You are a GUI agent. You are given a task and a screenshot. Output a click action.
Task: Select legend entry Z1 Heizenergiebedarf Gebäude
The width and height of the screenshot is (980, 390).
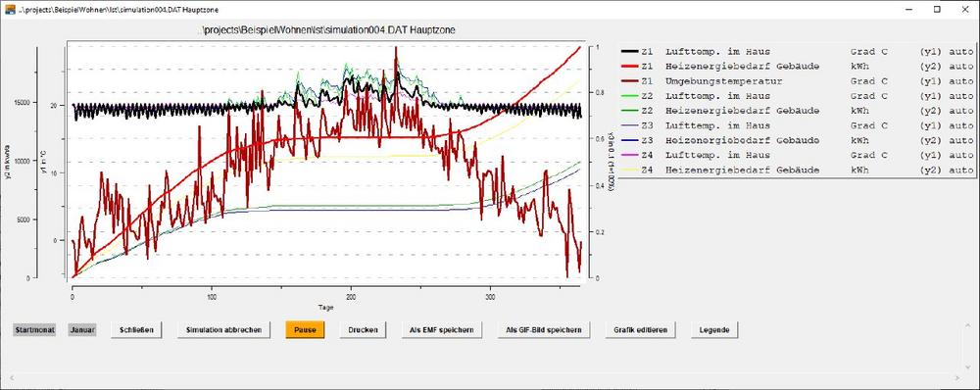point(798,67)
